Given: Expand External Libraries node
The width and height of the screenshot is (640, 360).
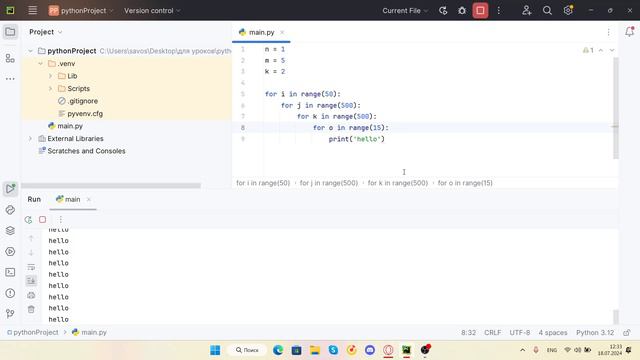Looking at the screenshot, I should pyautogui.click(x=30, y=139).
